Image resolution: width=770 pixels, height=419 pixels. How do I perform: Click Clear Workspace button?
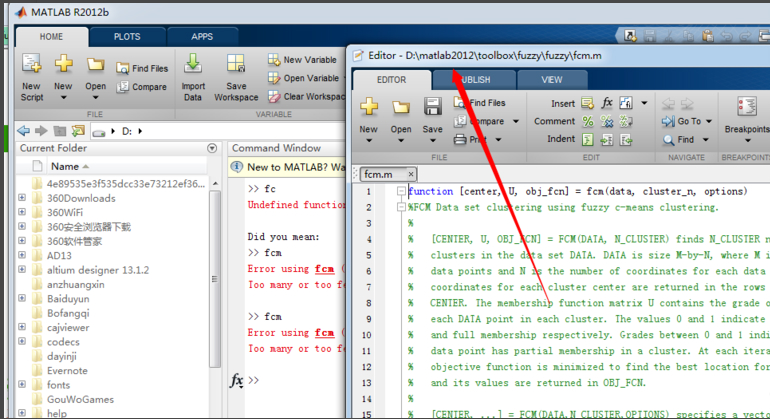pos(306,97)
